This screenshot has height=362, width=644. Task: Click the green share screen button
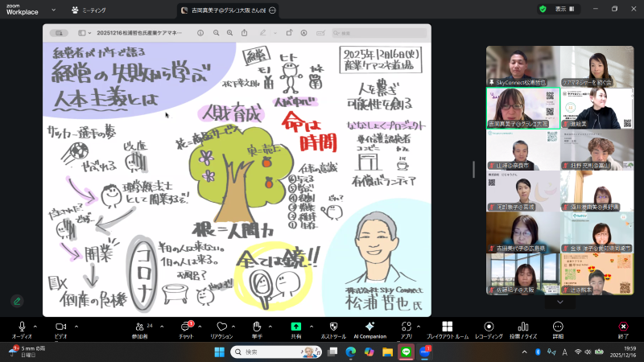295,326
